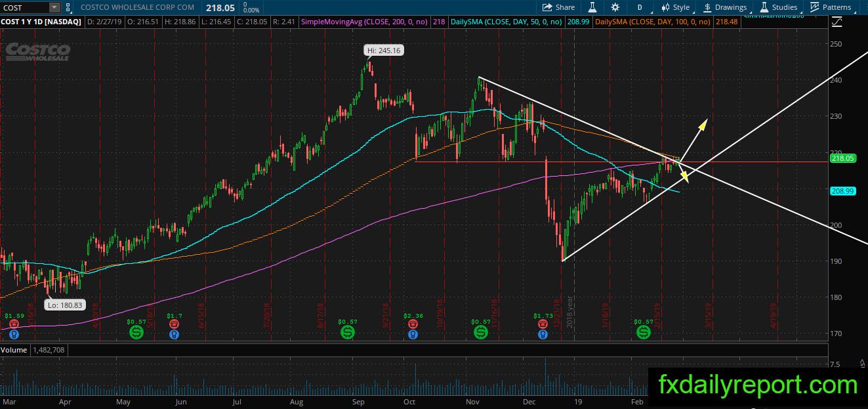Click the Volume pane label
Viewport: 868px width, 409px height.
pos(14,350)
